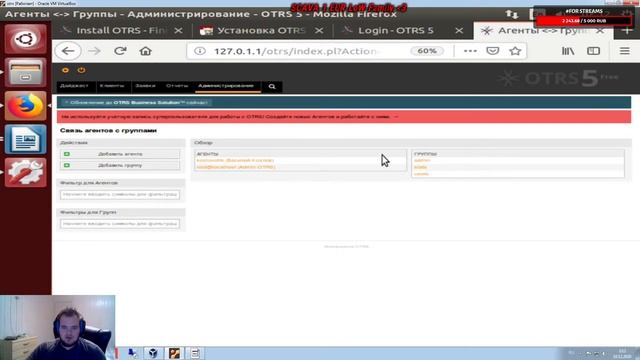
Task: Open the Ubuntu Dash launcher icon
Action: [x=25, y=39]
